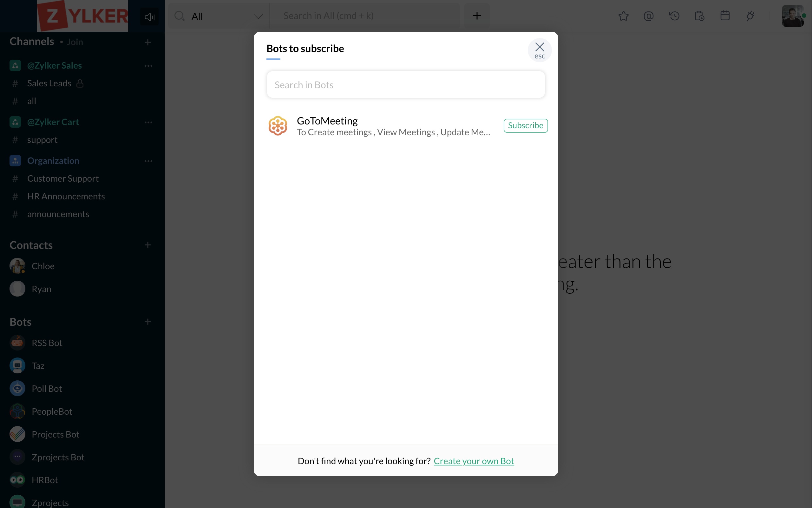
Task: Open the announcements channel
Action: 58,214
